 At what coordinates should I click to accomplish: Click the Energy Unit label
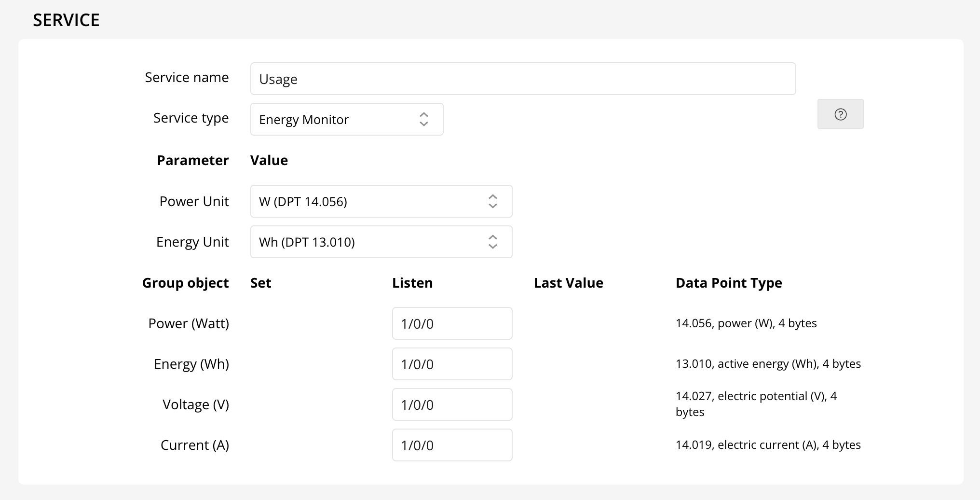tap(192, 242)
